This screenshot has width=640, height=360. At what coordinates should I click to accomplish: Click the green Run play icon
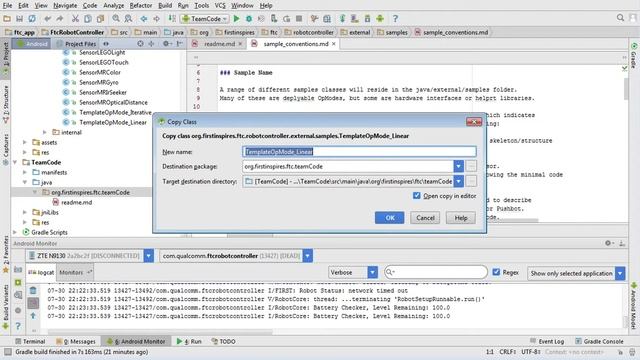(236, 18)
